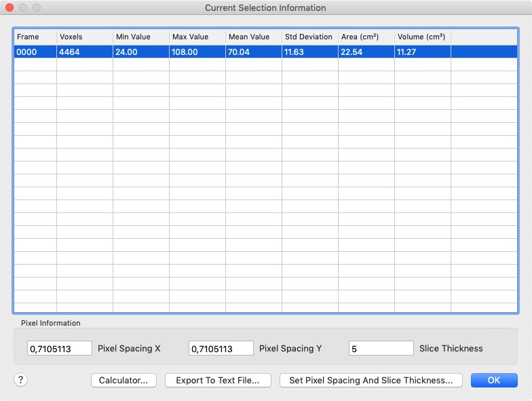Confirm the dialog with OK
The height and width of the screenshot is (401, 532).
coord(494,381)
